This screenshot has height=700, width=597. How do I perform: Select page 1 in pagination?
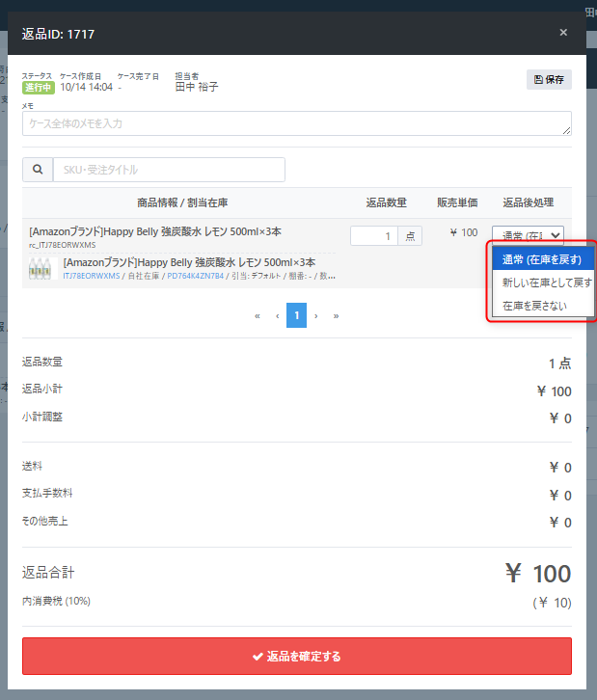click(296, 315)
